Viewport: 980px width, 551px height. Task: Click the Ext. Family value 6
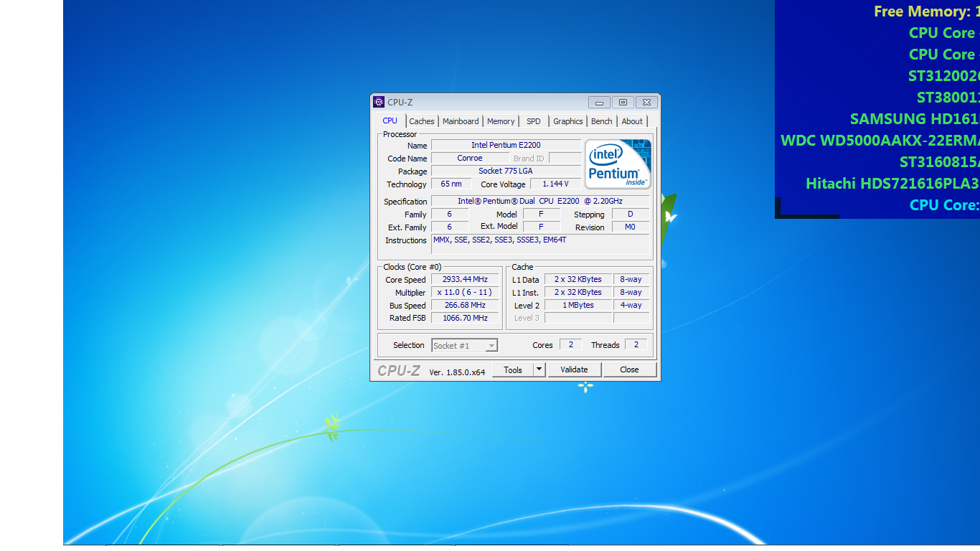[x=450, y=227]
